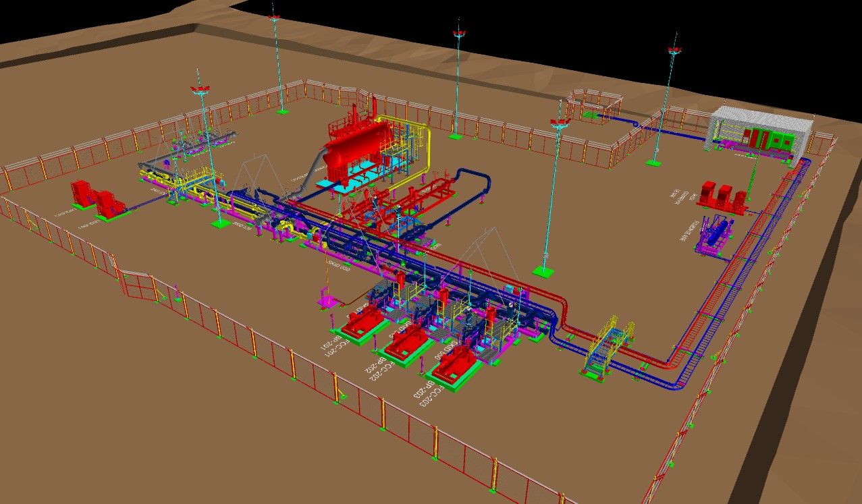Screen dimensions: 862x504
Task: Click the light pole nearest the shelter
Action: coord(664,101)
